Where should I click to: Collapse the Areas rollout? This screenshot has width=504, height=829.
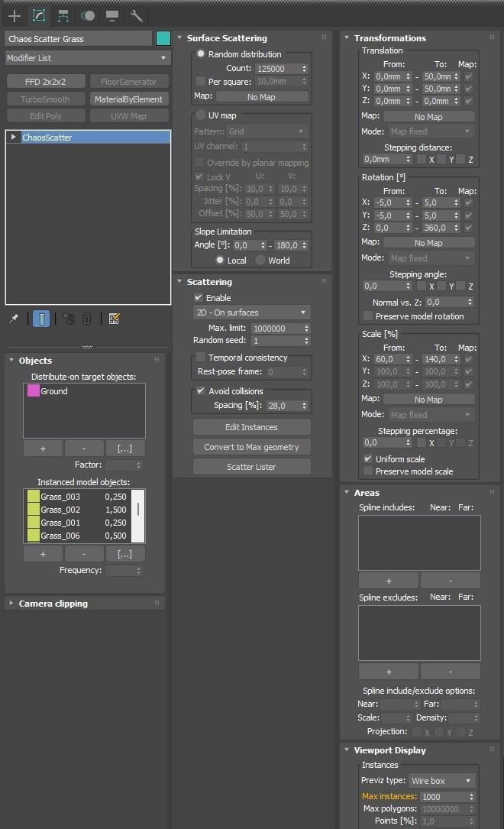pos(347,492)
